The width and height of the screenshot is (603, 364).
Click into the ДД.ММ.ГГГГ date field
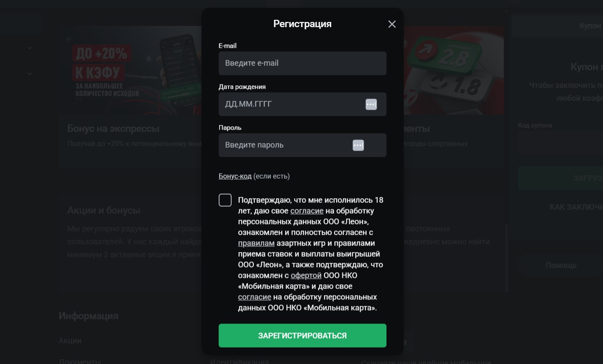302,104
